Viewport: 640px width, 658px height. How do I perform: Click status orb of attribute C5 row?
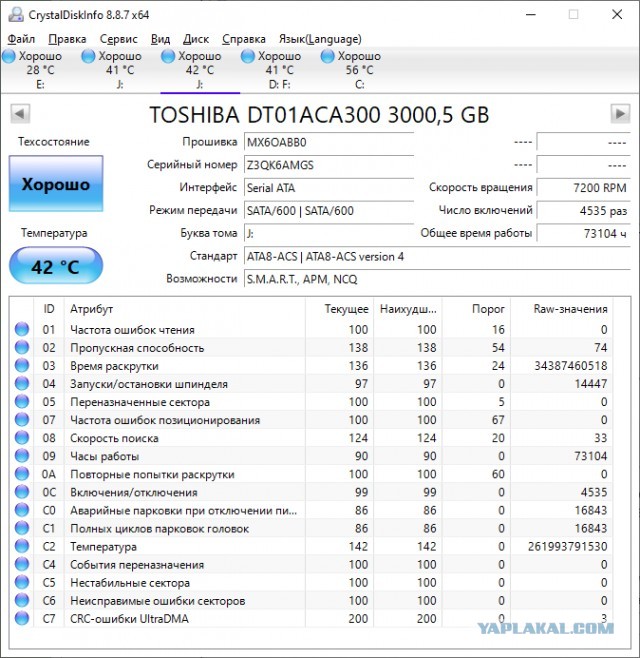(22, 582)
